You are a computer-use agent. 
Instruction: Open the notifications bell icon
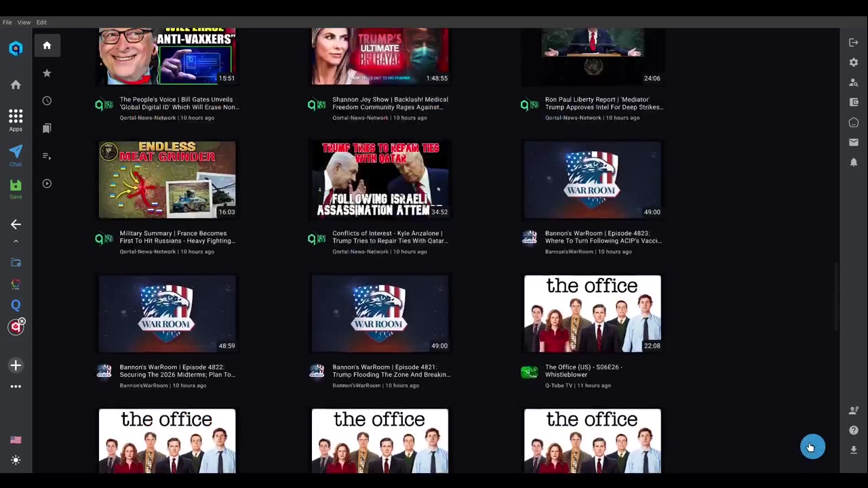point(854,162)
